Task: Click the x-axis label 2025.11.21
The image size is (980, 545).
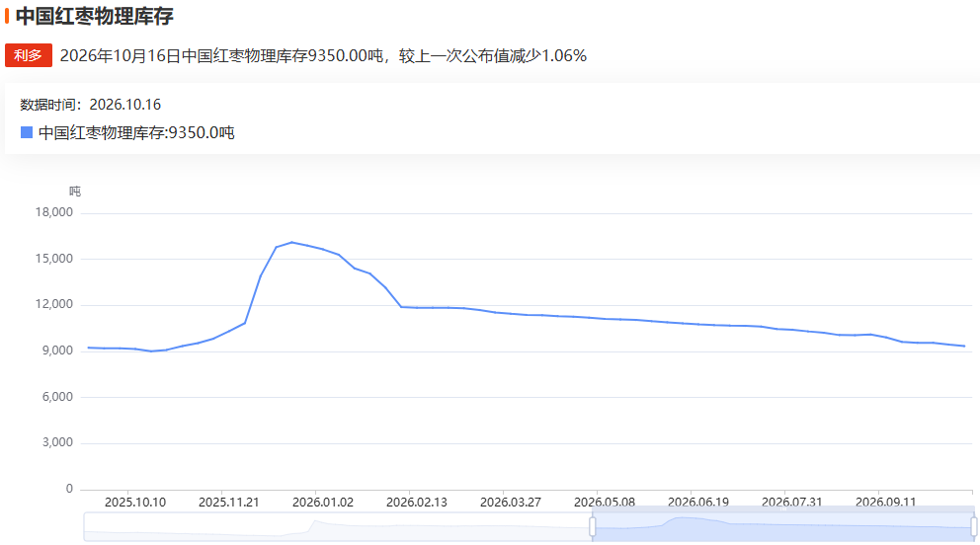Action: click(229, 502)
